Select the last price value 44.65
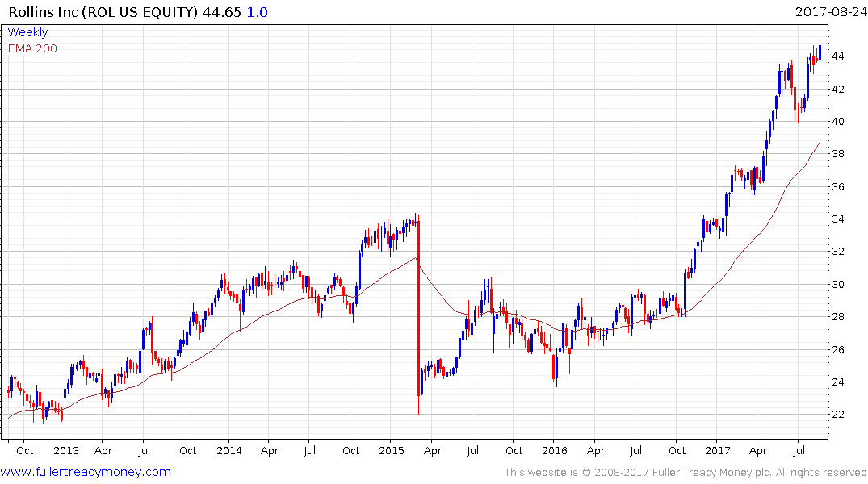Screen dimensions: 868x484 [222, 12]
